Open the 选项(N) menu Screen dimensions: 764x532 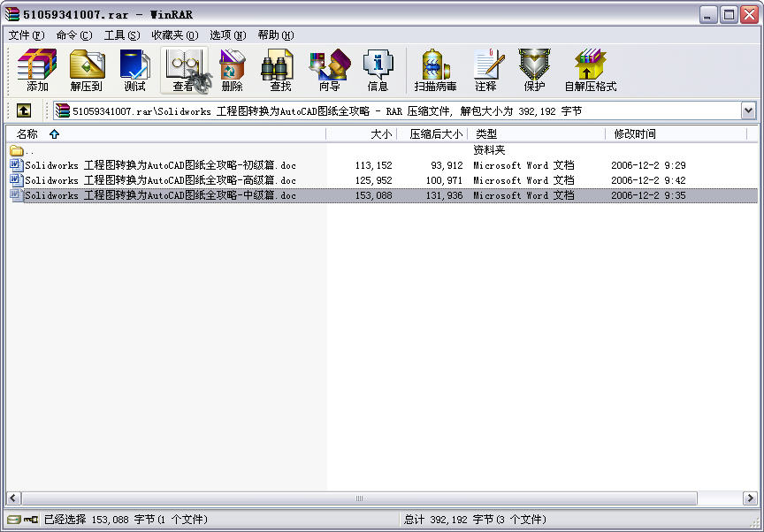[228, 35]
